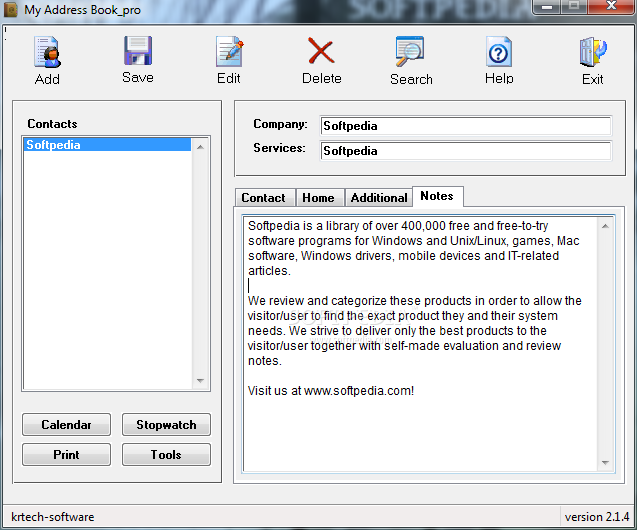
Task: Open Help via the question mark icon
Action: click(498, 52)
